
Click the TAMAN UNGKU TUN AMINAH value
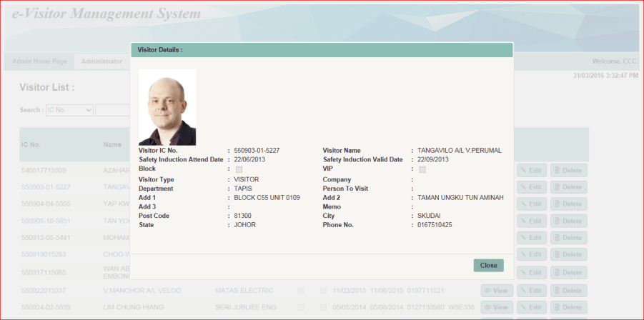(460, 198)
